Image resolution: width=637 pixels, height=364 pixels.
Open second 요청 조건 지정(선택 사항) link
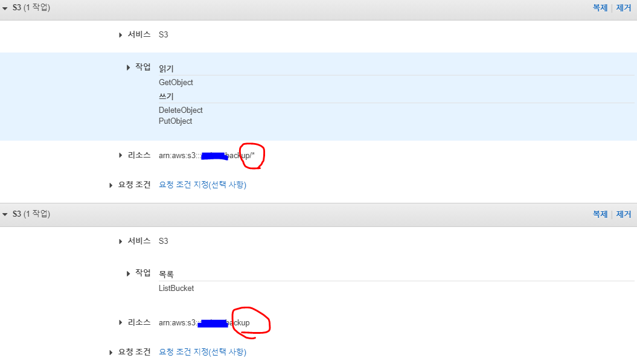(202, 352)
